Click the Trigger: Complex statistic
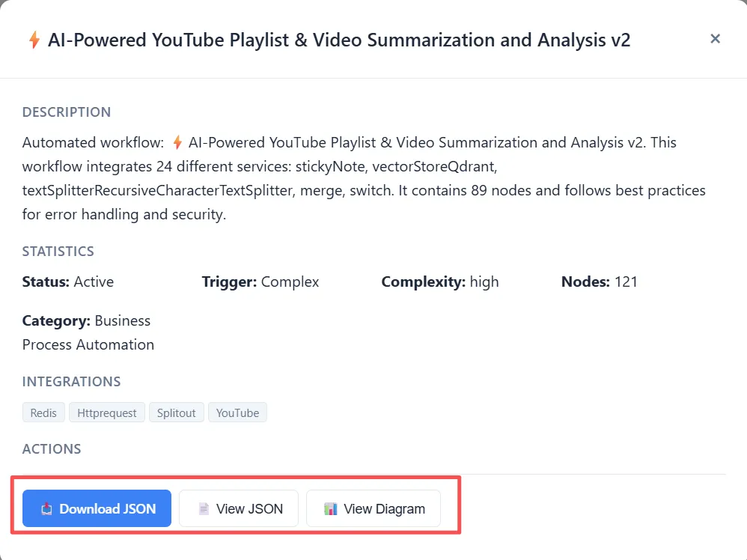 [260, 281]
